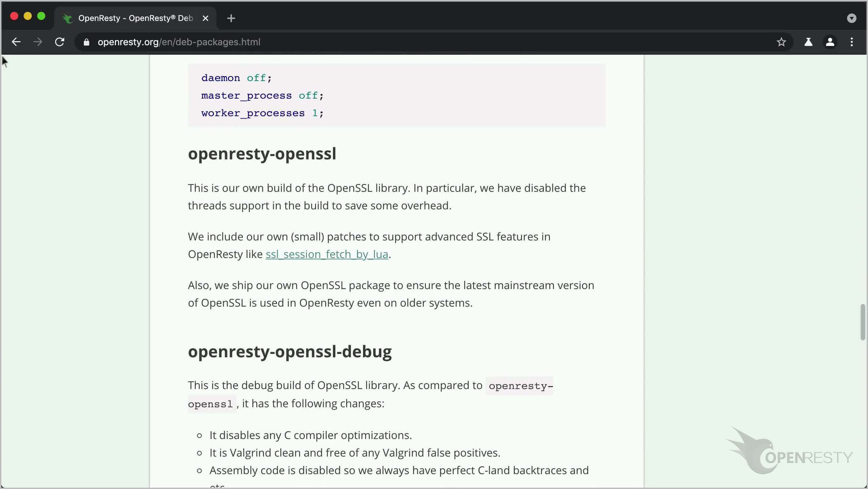868x489 pixels.
Task: Select the OpenResty Deb packages tab
Action: pos(135,18)
